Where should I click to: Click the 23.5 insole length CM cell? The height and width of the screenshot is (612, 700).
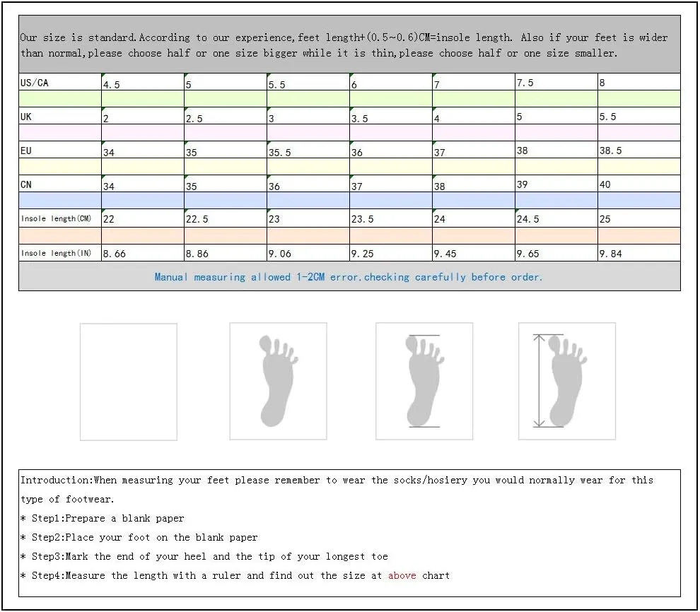390,218
